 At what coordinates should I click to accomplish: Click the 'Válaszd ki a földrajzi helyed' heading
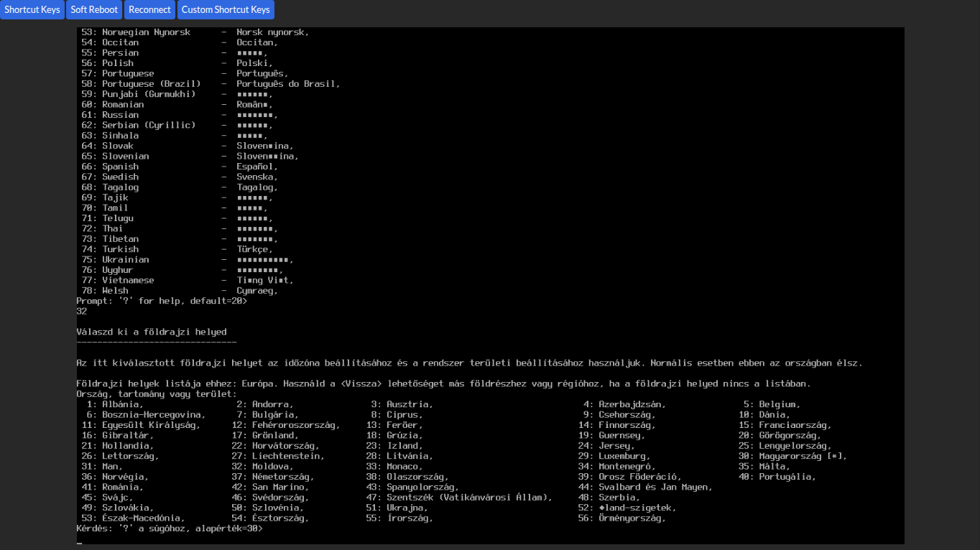152,332
